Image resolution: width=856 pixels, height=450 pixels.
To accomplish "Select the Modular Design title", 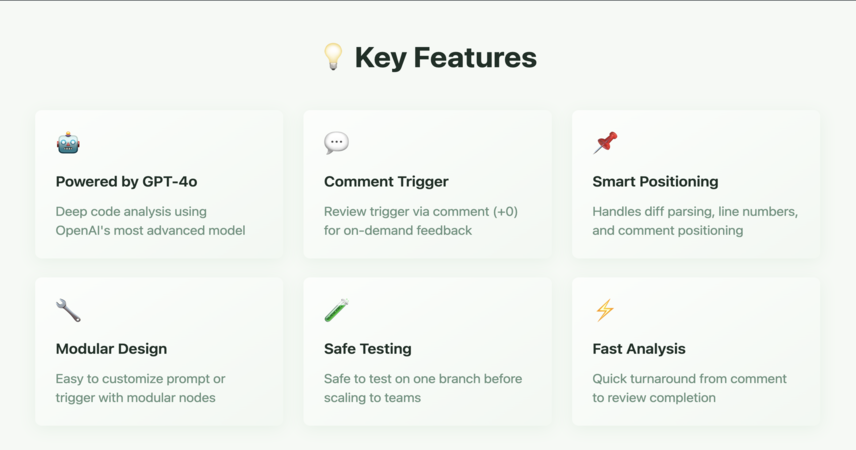I will (111, 348).
